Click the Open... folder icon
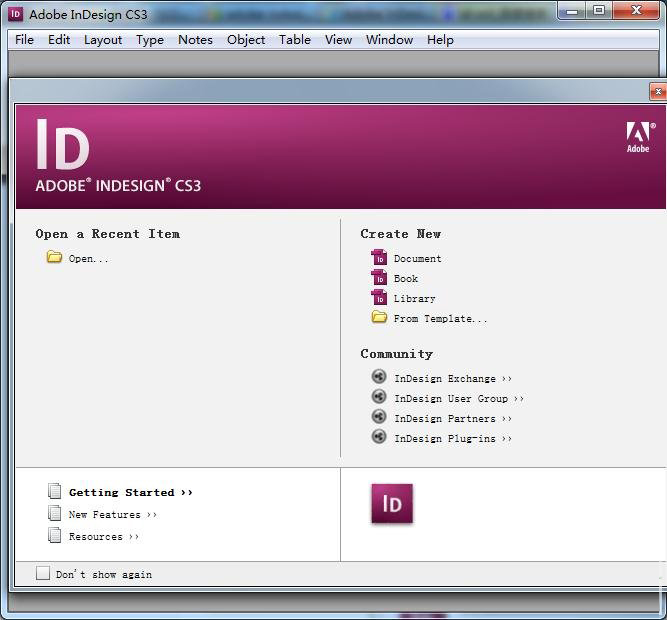 (54, 257)
